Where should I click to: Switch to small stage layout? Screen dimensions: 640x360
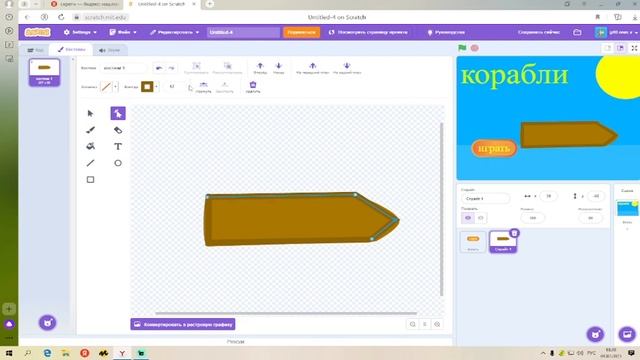pyautogui.click(x=608, y=48)
